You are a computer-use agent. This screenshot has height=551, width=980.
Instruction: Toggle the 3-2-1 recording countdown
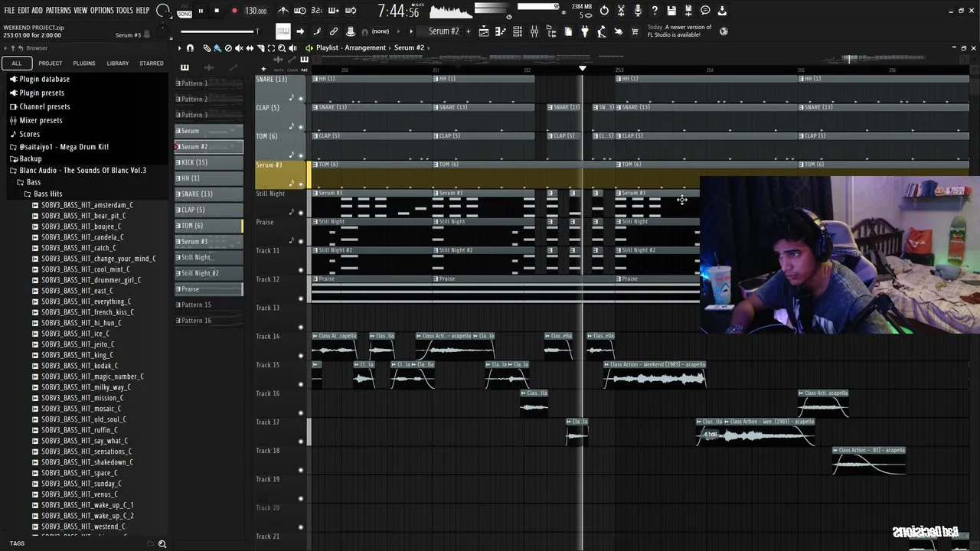pos(316,11)
